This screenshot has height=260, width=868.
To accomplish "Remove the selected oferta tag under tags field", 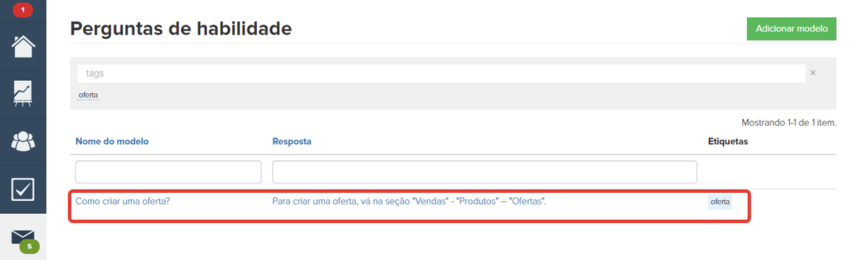I will click(x=88, y=95).
